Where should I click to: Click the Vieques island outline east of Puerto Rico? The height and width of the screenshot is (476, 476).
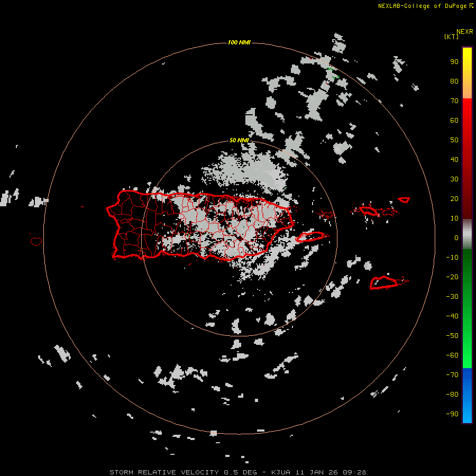tap(310, 236)
